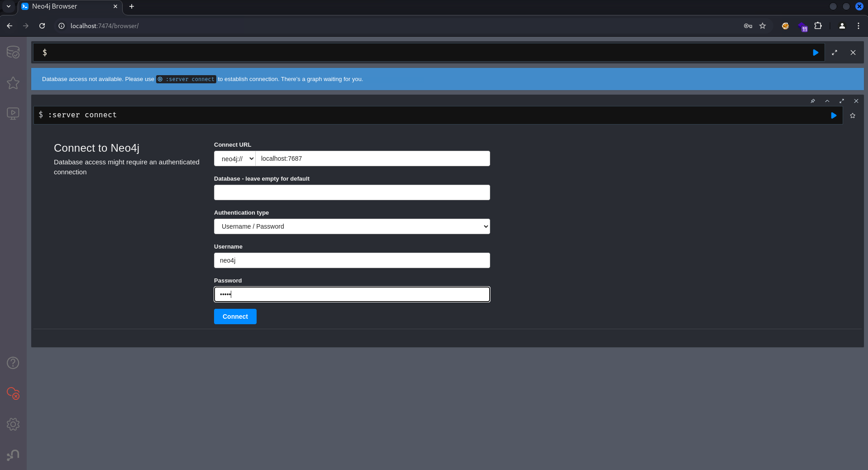Open the Chrome three-dot menu
868x470 pixels.
(x=858, y=26)
